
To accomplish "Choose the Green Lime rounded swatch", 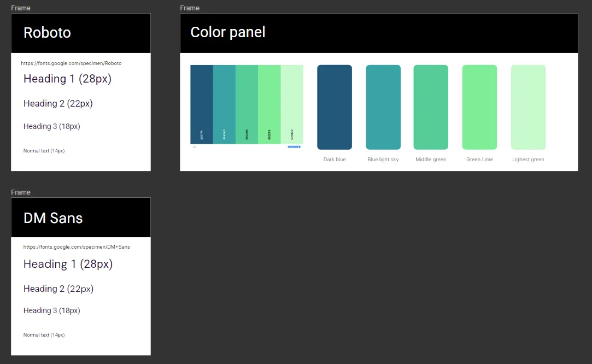I will tap(479, 107).
